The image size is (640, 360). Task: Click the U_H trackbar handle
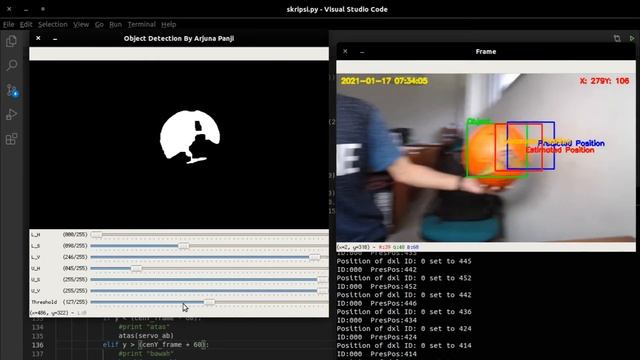(136, 269)
